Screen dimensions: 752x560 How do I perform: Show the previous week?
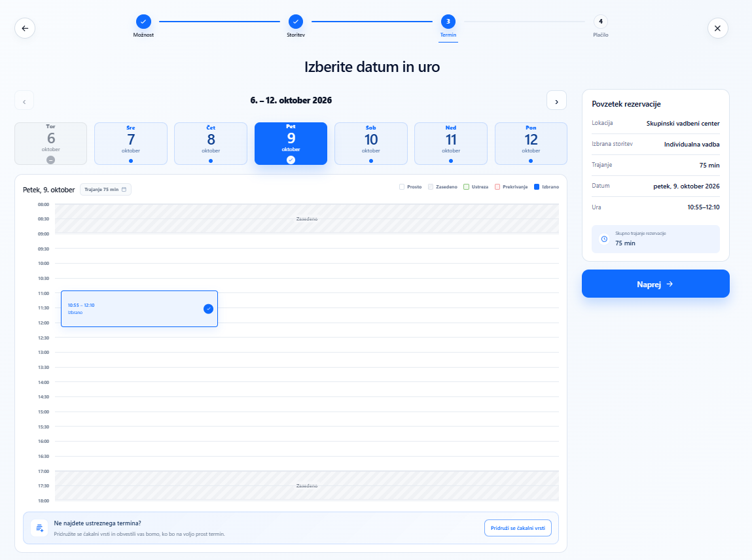point(24,101)
